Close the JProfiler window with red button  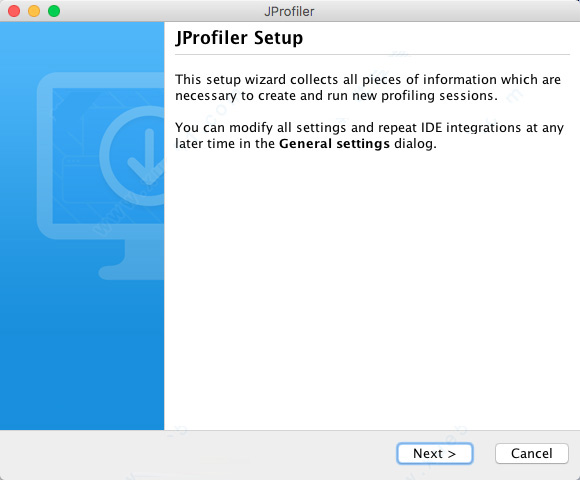(14, 11)
